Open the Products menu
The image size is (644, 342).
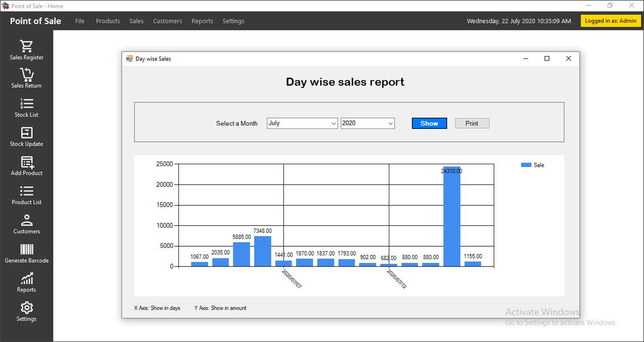108,21
